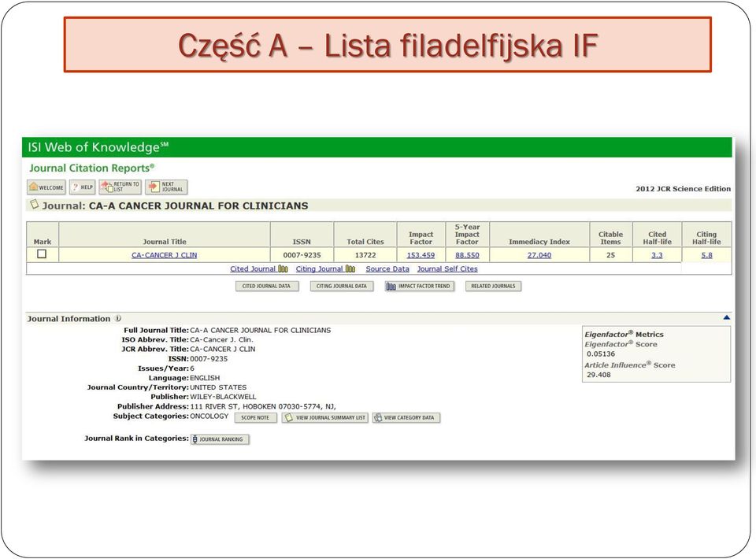Open the CA-CANCER J CLIN journal link
Image resolution: width=756 pixels, height=559 pixels.
click(x=165, y=255)
